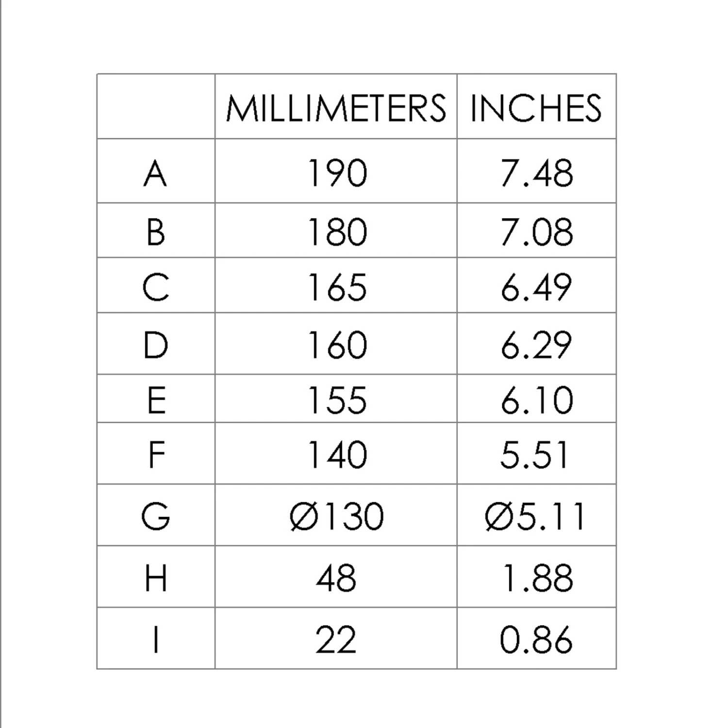Click the 6.29 inches value
The height and width of the screenshot is (728, 728).
click(536, 346)
